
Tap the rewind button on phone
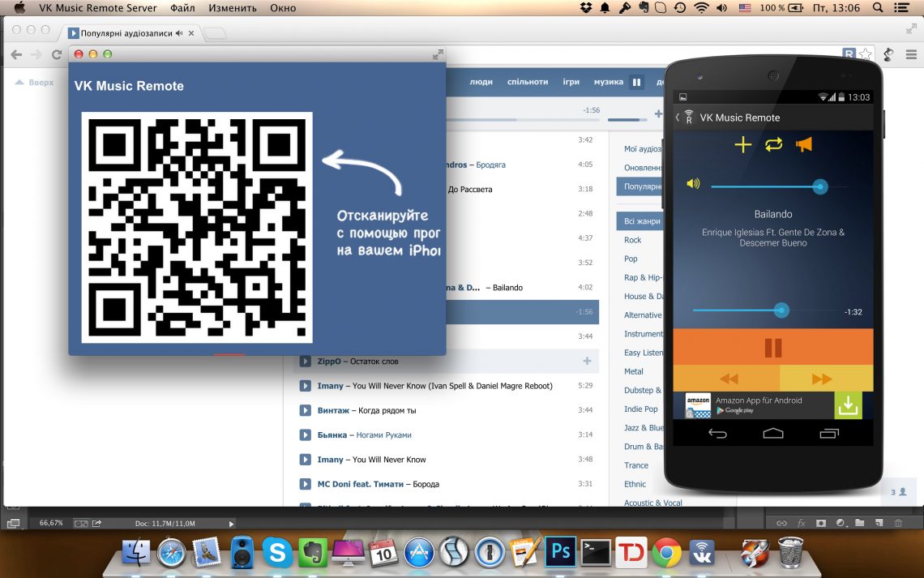(x=728, y=379)
